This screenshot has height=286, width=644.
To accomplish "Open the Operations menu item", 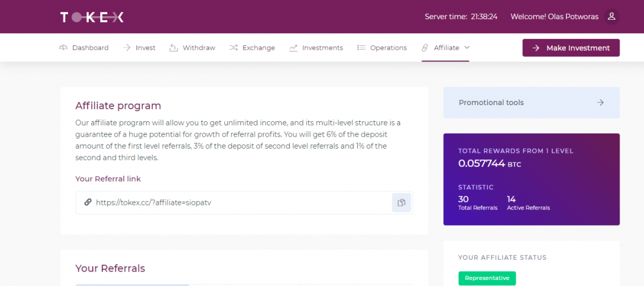I will (388, 48).
